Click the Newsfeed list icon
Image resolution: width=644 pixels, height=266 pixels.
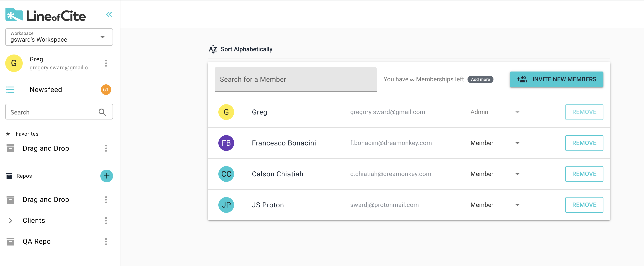click(10, 90)
